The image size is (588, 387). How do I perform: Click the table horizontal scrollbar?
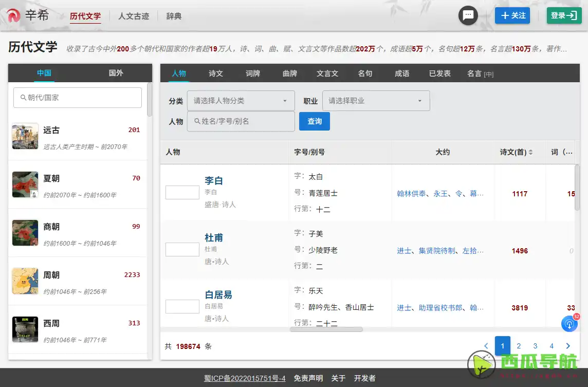point(326,329)
